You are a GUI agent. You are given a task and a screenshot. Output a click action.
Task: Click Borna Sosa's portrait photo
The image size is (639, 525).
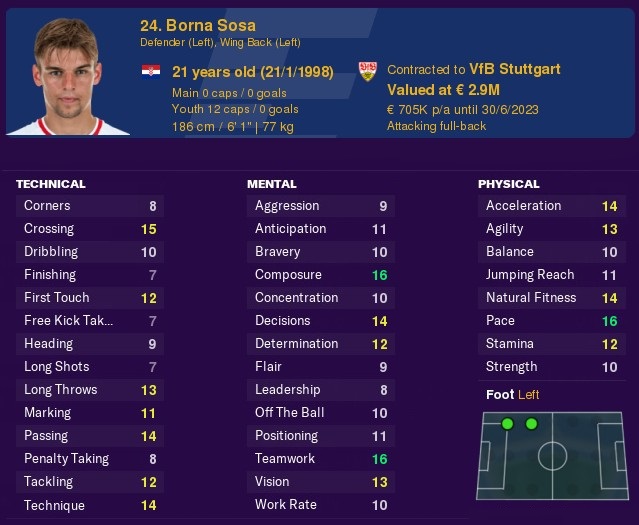tap(68, 76)
